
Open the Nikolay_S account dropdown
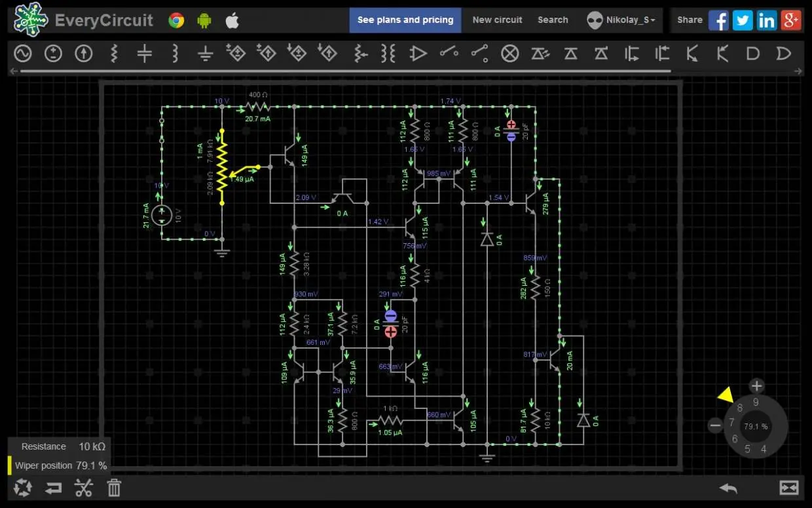pyautogui.click(x=623, y=20)
